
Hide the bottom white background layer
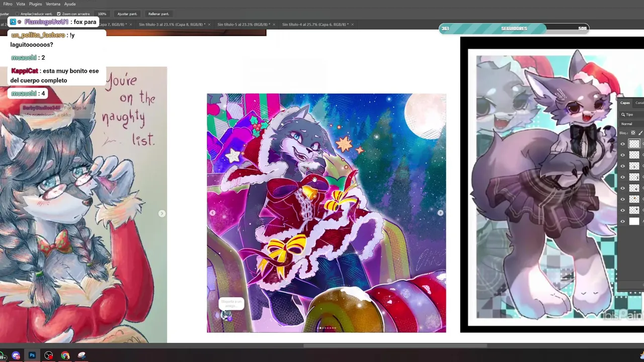(x=623, y=221)
